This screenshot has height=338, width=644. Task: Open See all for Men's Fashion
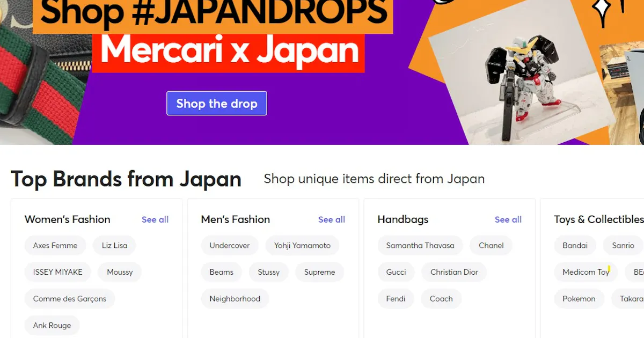click(332, 219)
